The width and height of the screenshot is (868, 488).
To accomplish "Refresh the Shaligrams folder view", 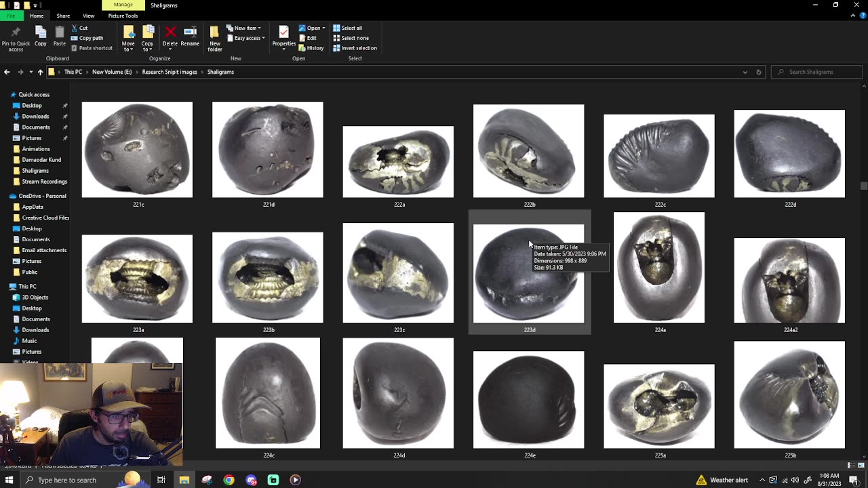I will point(759,72).
